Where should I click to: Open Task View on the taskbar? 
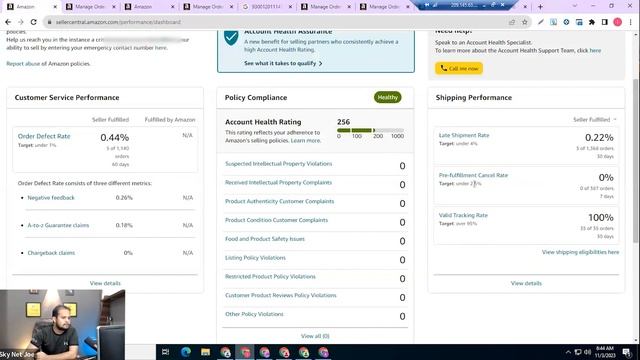click(x=166, y=352)
